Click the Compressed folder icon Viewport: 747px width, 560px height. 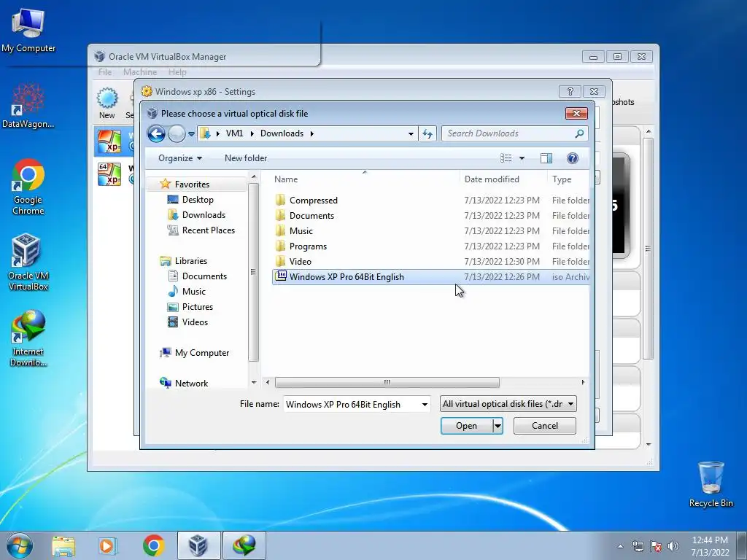(x=281, y=200)
